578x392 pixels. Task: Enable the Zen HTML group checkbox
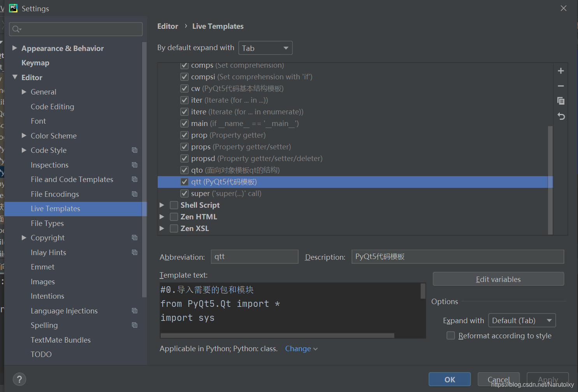pyautogui.click(x=174, y=217)
